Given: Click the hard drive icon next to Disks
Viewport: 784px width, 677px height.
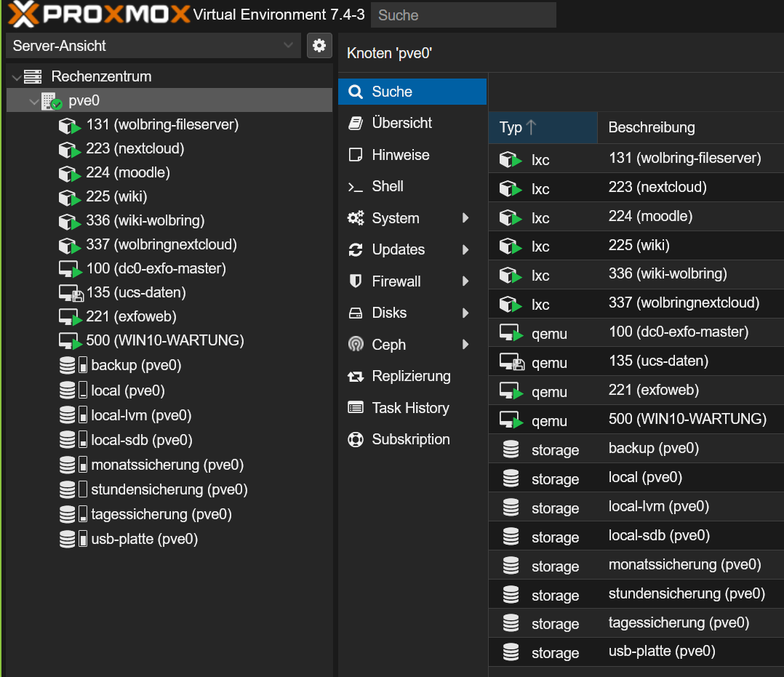Looking at the screenshot, I should (356, 313).
